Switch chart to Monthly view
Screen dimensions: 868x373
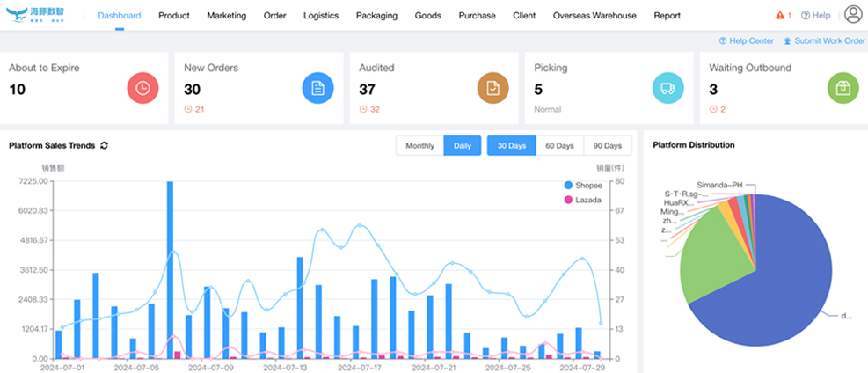point(419,146)
